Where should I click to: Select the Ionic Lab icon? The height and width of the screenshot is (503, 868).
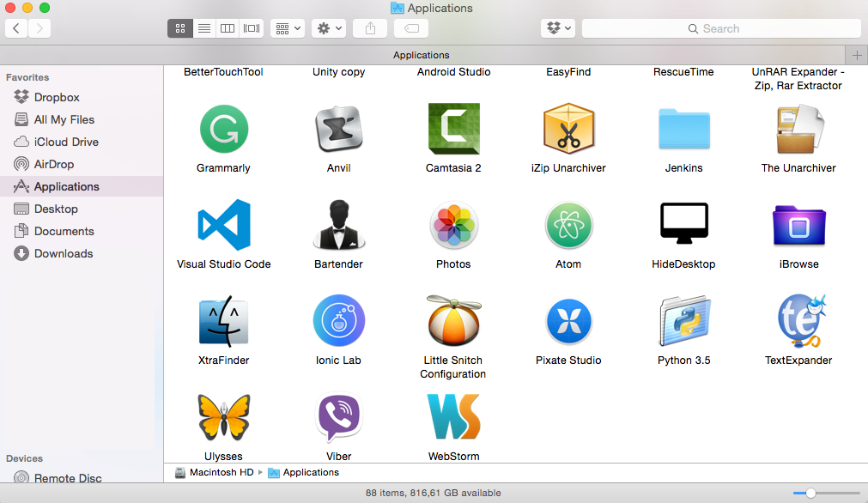[339, 321]
